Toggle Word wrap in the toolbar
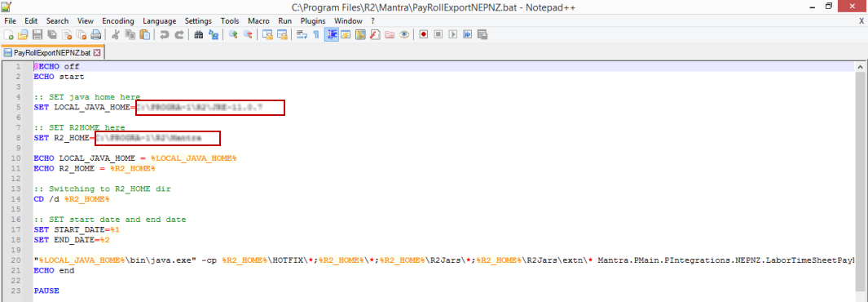The image size is (868, 302). (x=302, y=35)
